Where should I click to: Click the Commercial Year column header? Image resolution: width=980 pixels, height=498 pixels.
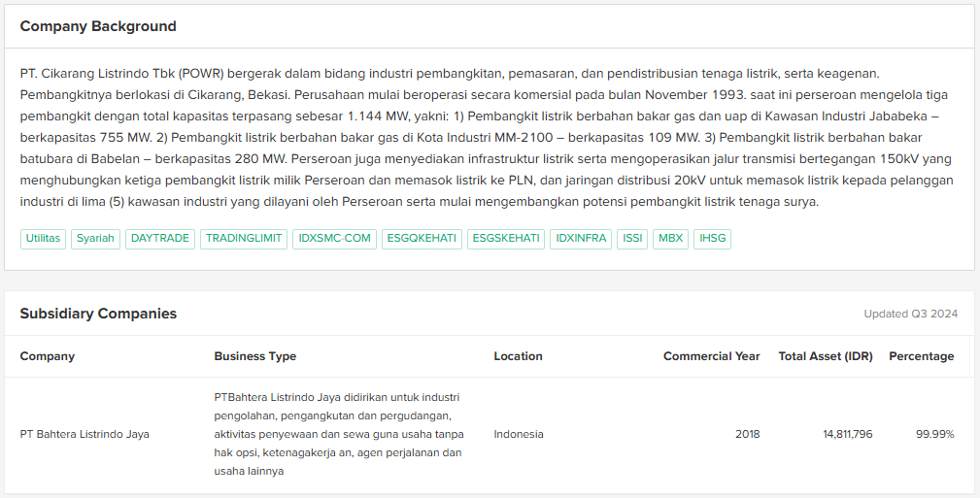tap(711, 356)
